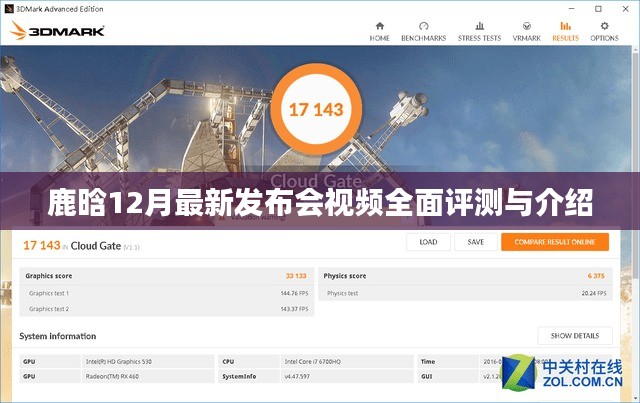640x403 pixels.
Task: Click SystemInfo version v4.47.597
Action: point(347,376)
